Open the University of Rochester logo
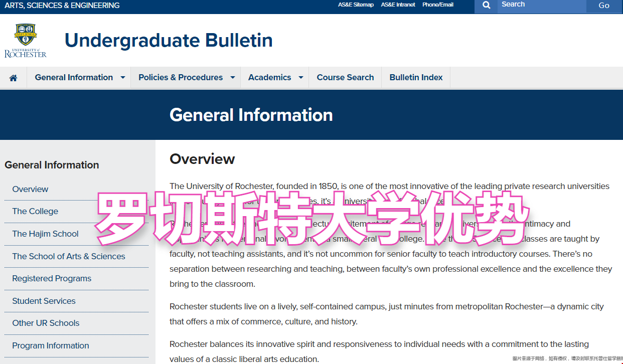 tap(26, 41)
